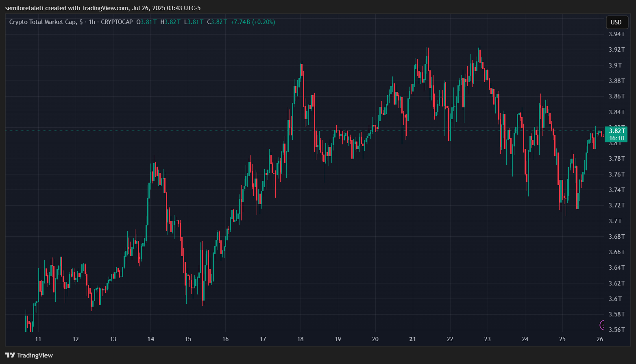Click bold date label 21 on the time axis

tap(413, 339)
